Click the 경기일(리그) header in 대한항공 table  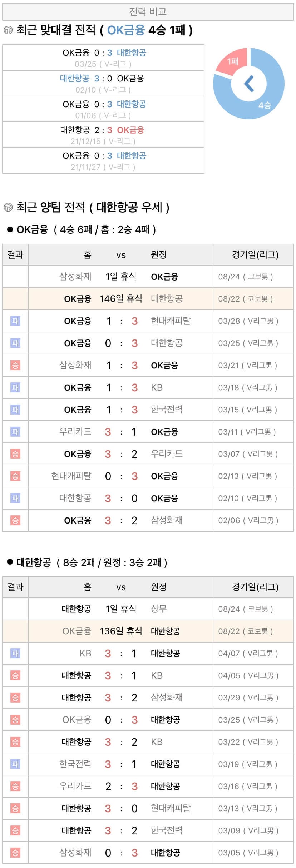pyautogui.click(x=255, y=587)
